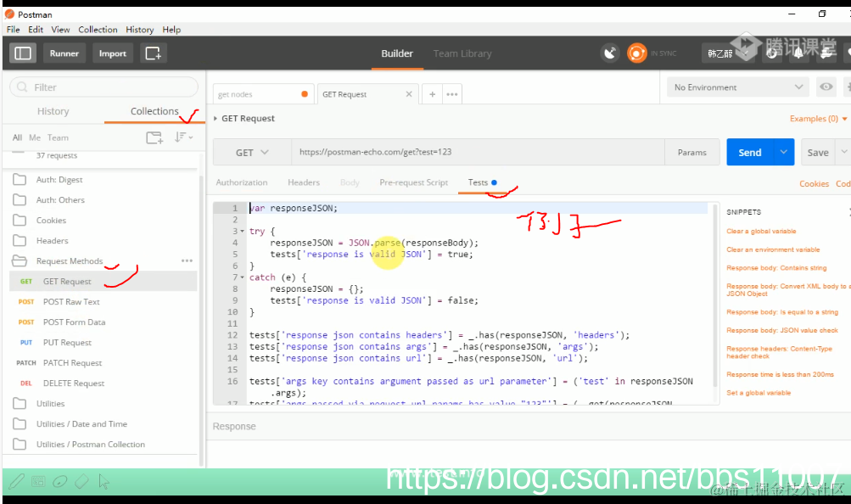Image resolution: width=851 pixels, height=504 pixels.
Task: Open the No Environment dropdown
Action: [x=737, y=87]
